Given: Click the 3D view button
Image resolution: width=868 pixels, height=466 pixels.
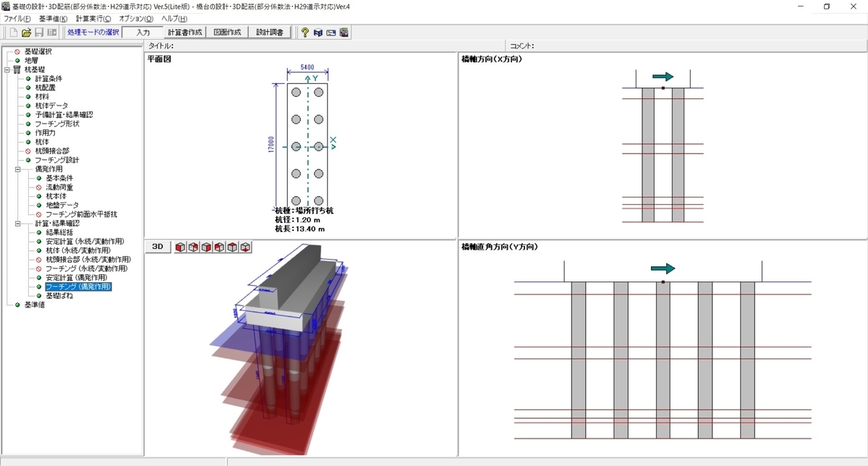Looking at the screenshot, I should tap(158, 247).
